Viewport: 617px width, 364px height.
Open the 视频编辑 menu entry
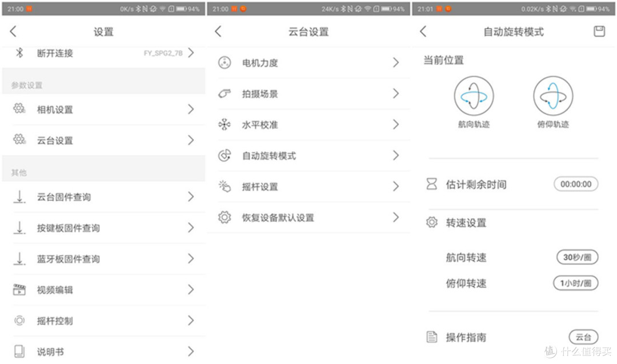[103, 290]
